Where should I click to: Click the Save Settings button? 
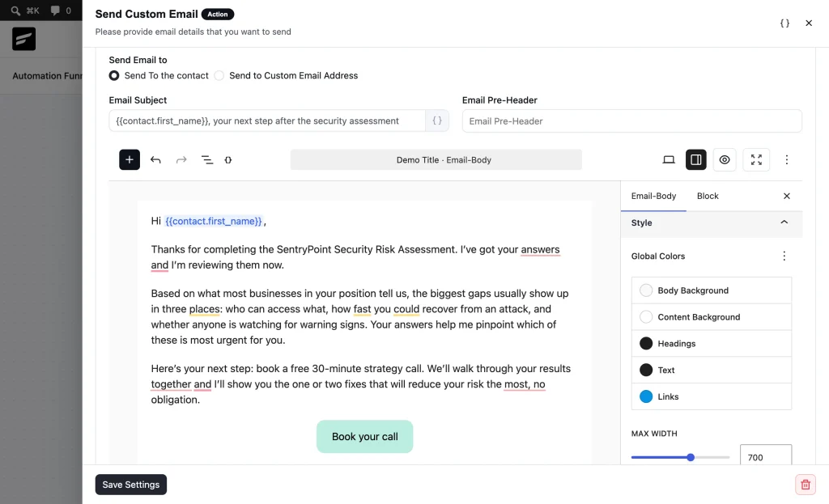click(131, 485)
